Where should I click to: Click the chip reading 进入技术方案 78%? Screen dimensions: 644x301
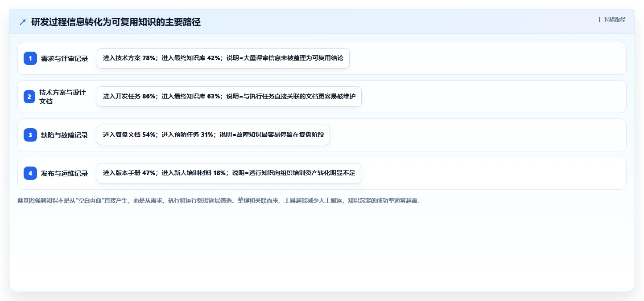tap(223, 58)
